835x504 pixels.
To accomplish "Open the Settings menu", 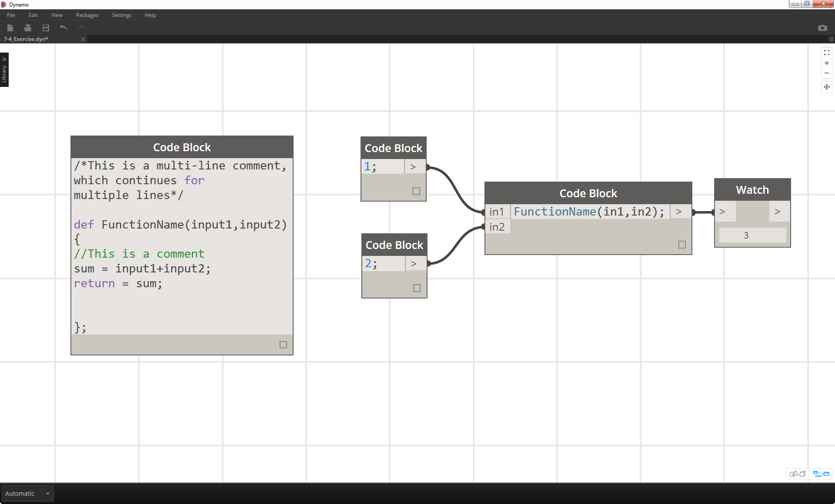I will pos(121,15).
